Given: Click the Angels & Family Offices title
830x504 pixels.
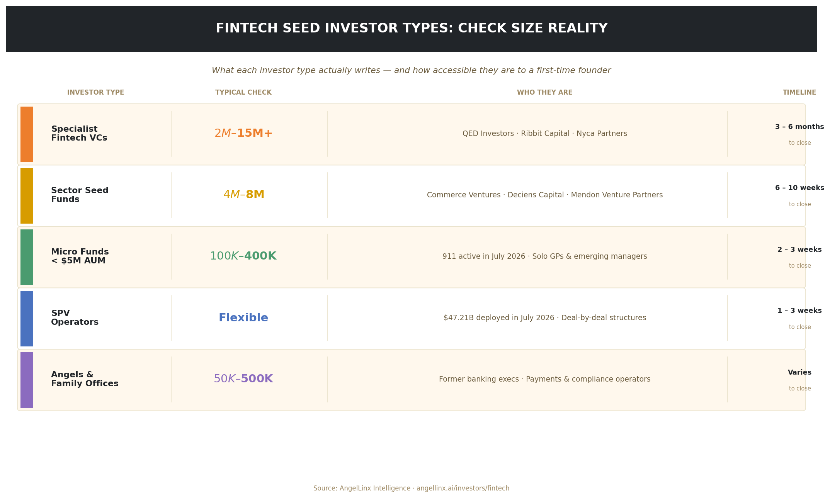Looking at the screenshot, I should point(85,379).
